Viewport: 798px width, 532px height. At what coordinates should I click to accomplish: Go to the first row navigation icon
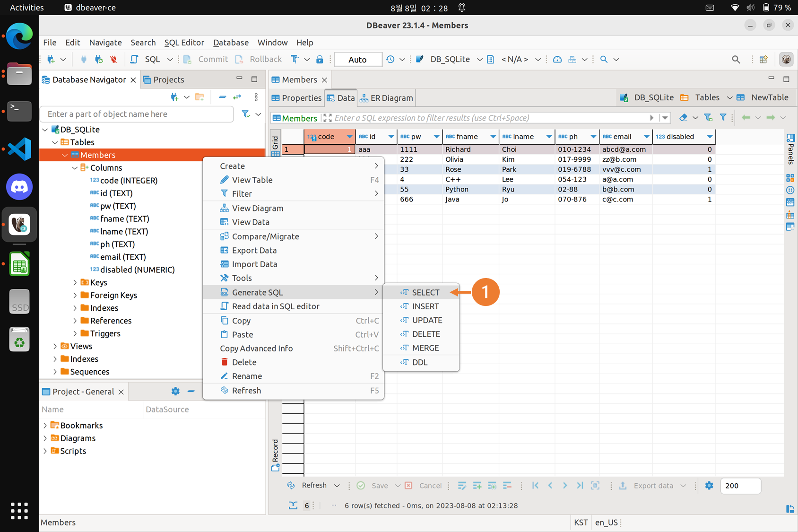pyautogui.click(x=535, y=485)
